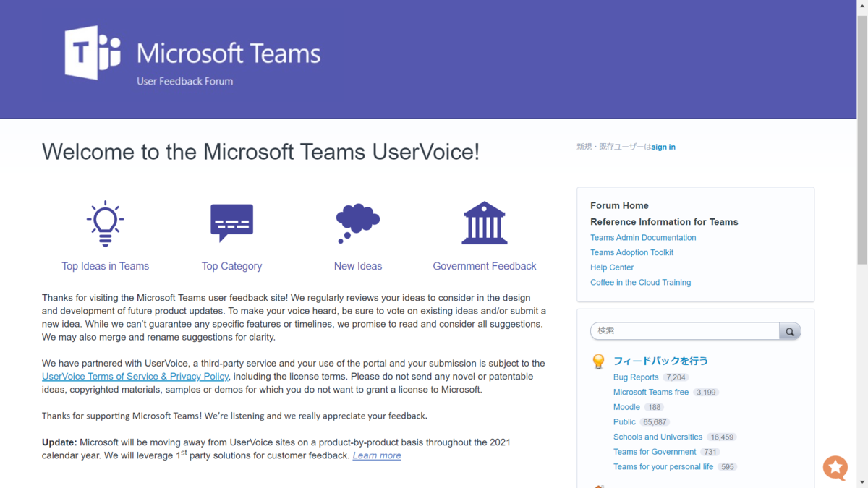Click the 7,204 count badge
Image resolution: width=868 pixels, height=488 pixels.
pyautogui.click(x=676, y=377)
